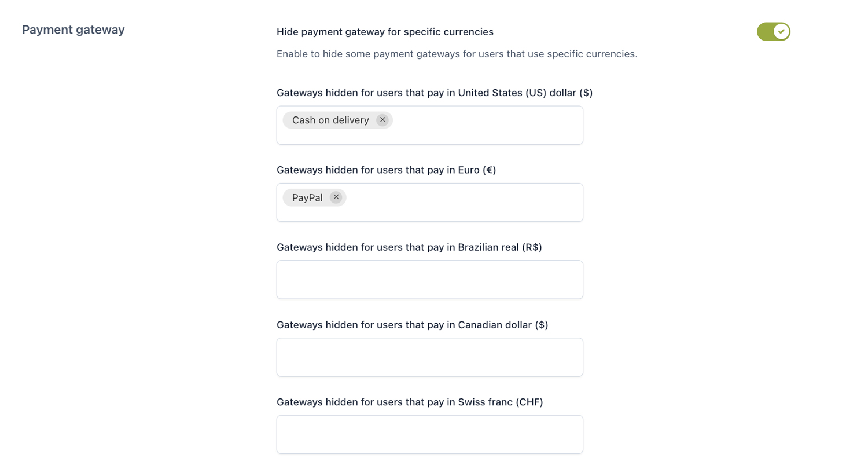This screenshot has width=868, height=469.
Task: Open gateways dropdown for Euro
Action: 463,202
